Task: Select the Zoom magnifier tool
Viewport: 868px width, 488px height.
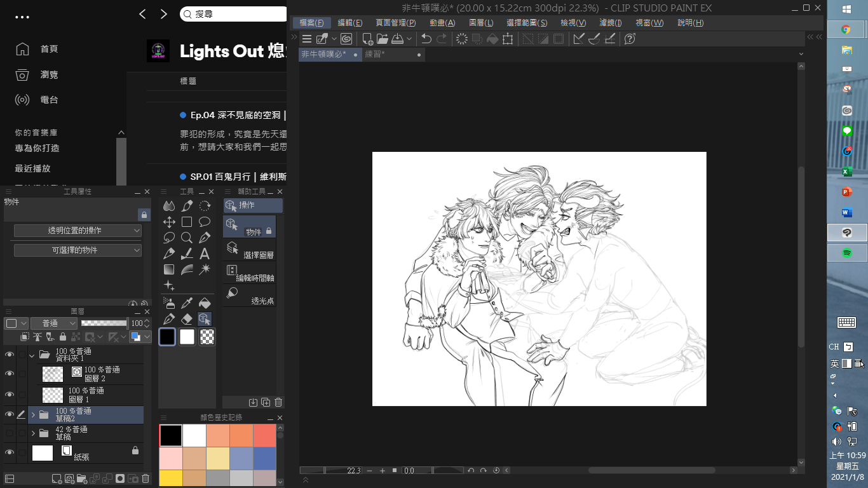Action: tap(187, 238)
